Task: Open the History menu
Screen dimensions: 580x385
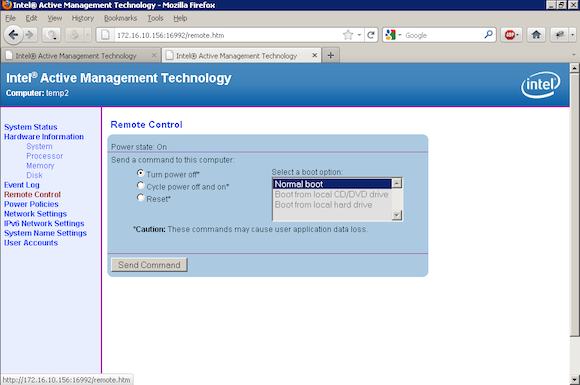Action: [x=83, y=18]
